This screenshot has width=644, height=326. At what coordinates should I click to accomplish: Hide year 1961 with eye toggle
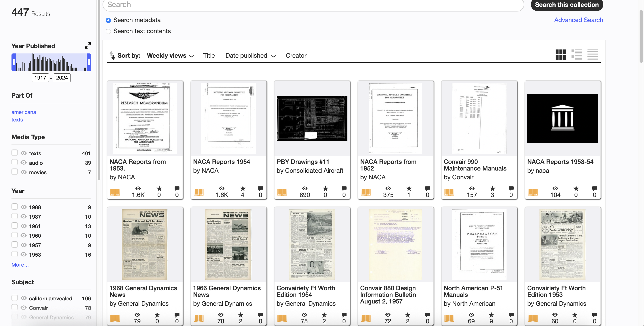pyautogui.click(x=23, y=226)
